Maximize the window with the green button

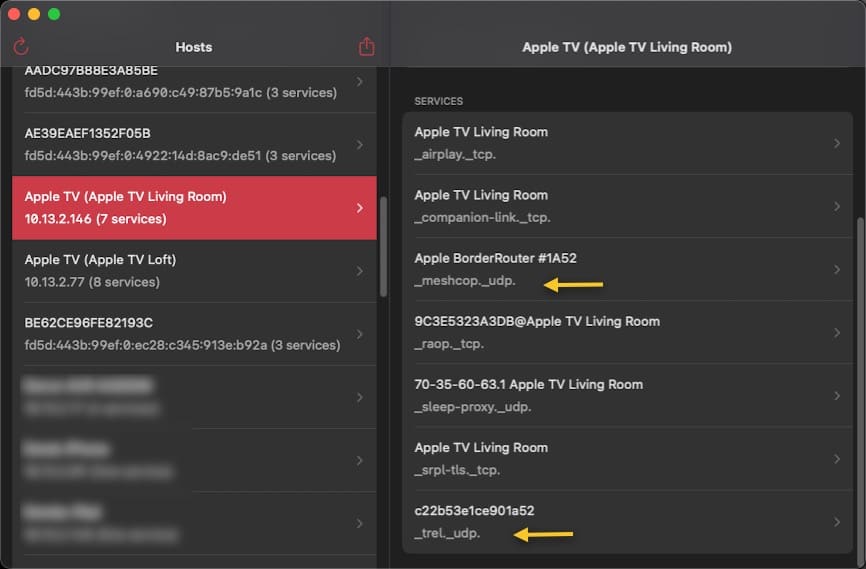(x=54, y=14)
